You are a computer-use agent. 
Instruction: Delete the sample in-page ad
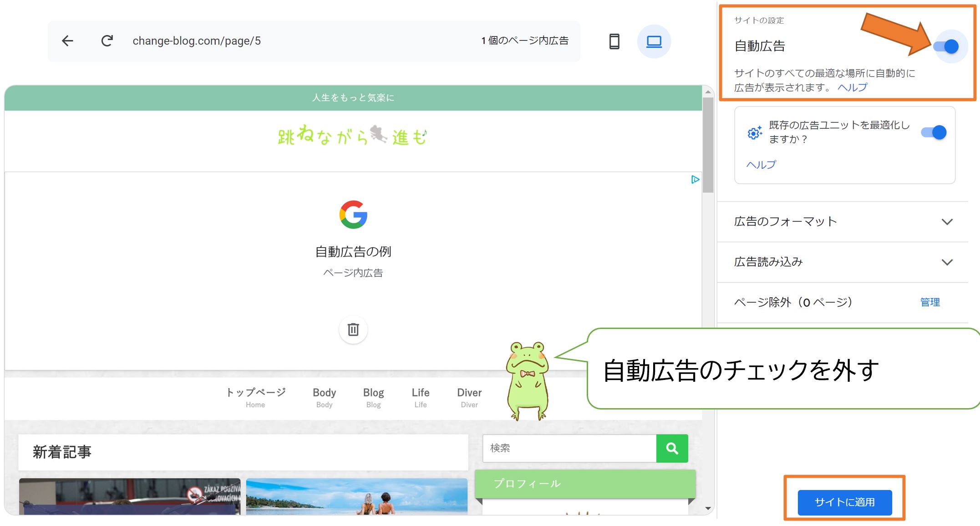[x=353, y=330]
